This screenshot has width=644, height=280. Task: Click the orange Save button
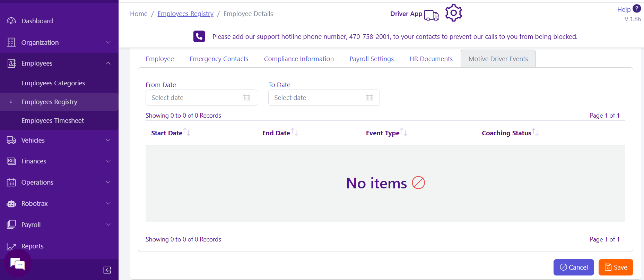tap(616, 267)
